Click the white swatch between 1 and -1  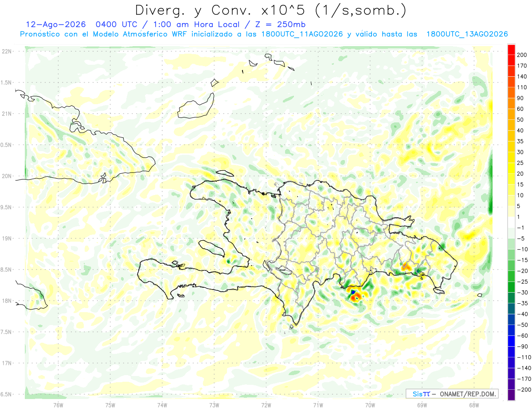pos(511,222)
